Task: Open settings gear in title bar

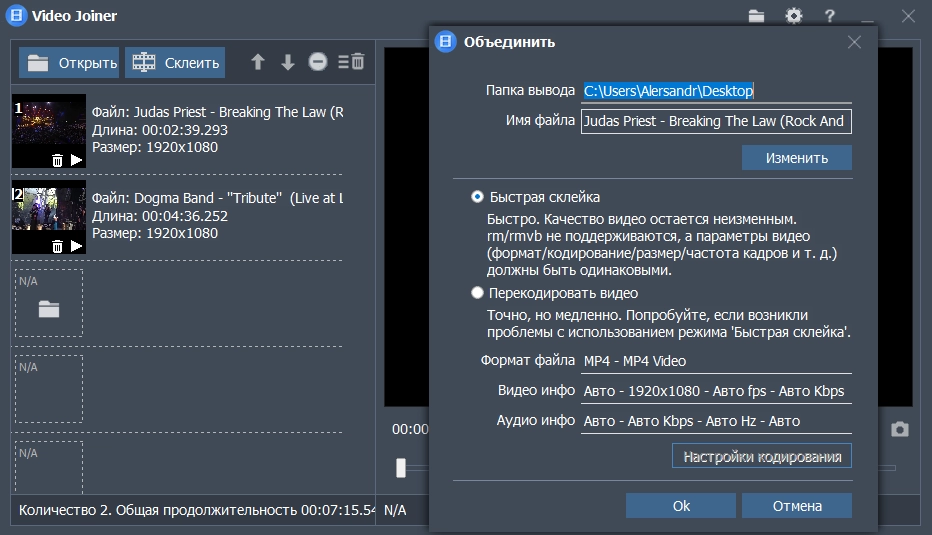Action: tap(794, 16)
